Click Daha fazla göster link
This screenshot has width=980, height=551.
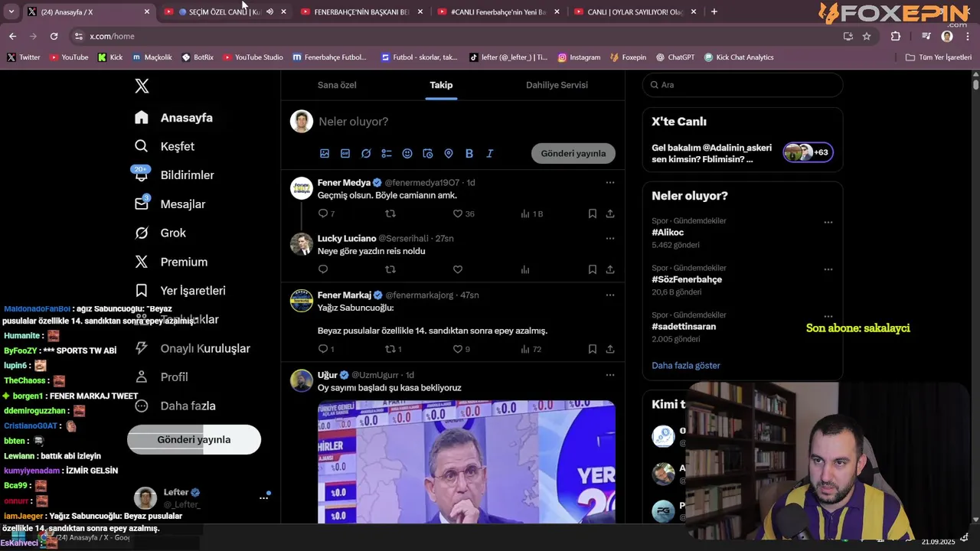[x=686, y=366]
